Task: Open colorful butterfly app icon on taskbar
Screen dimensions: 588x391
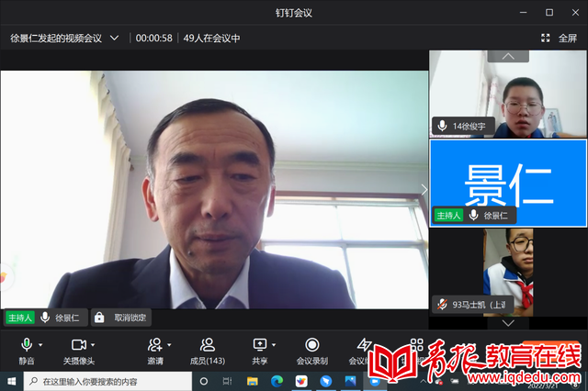Action: 301,381
